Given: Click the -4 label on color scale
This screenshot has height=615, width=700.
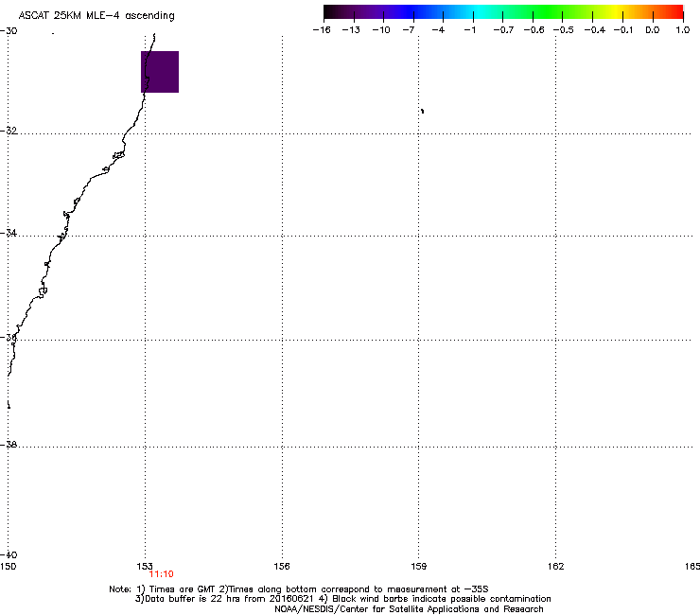Looking at the screenshot, I should pos(438,30).
